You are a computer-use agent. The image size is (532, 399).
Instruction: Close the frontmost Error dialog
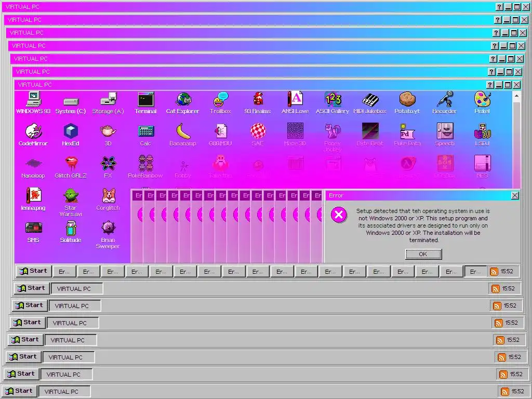pos(515,195)
